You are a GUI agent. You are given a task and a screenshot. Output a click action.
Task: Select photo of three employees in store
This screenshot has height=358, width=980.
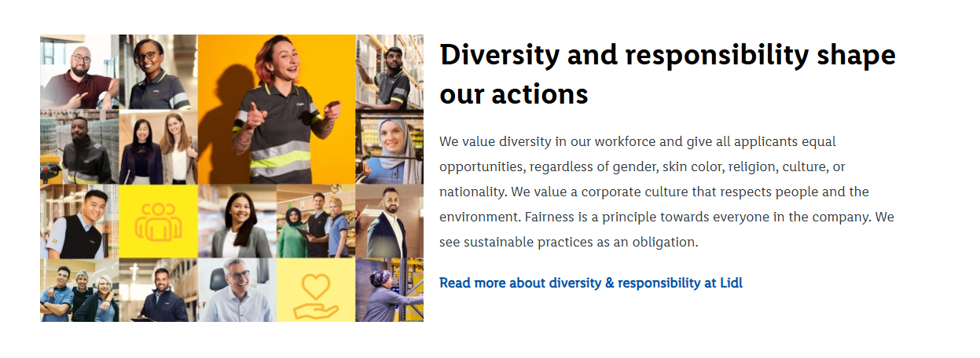[315, 221]
